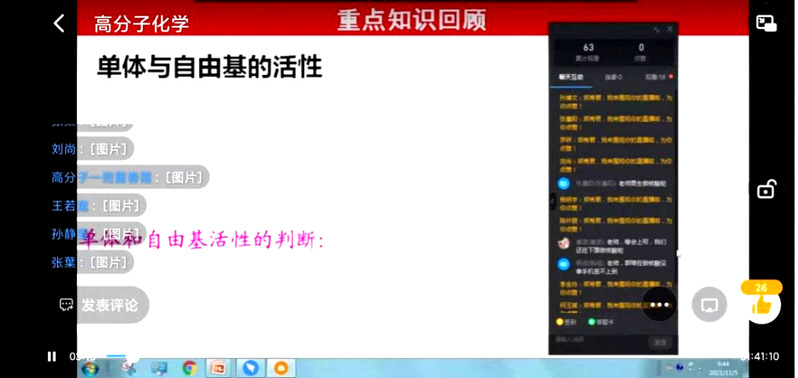Click the 高分子化学 course title
798x378 pixels.
coord(141,24)
